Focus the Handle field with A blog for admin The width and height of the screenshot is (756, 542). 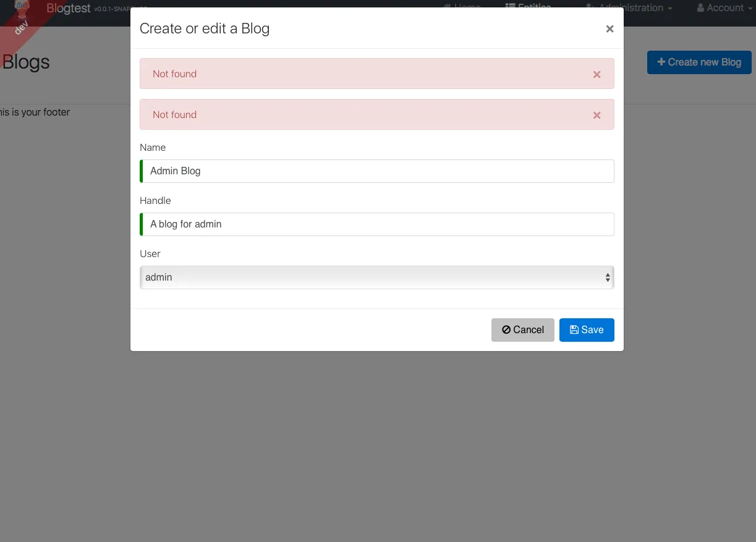pos(377,224)
